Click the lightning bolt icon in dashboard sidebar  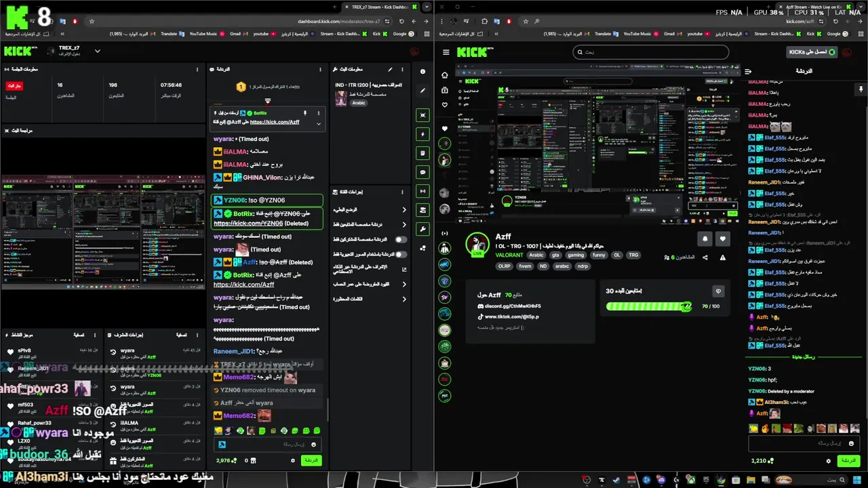pos(423,134)
